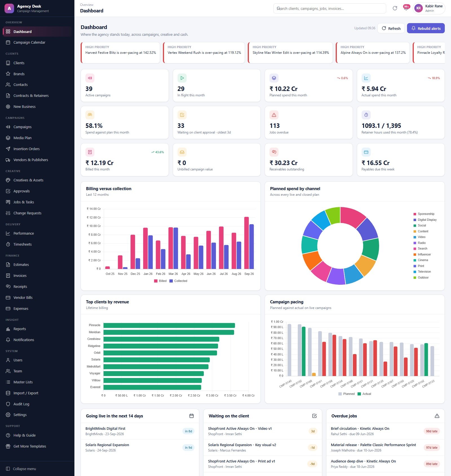This screenshot has height=476, width=451.
Task: Click the checkbox icon in Waiting on client card
Action: tap(315, 416)
